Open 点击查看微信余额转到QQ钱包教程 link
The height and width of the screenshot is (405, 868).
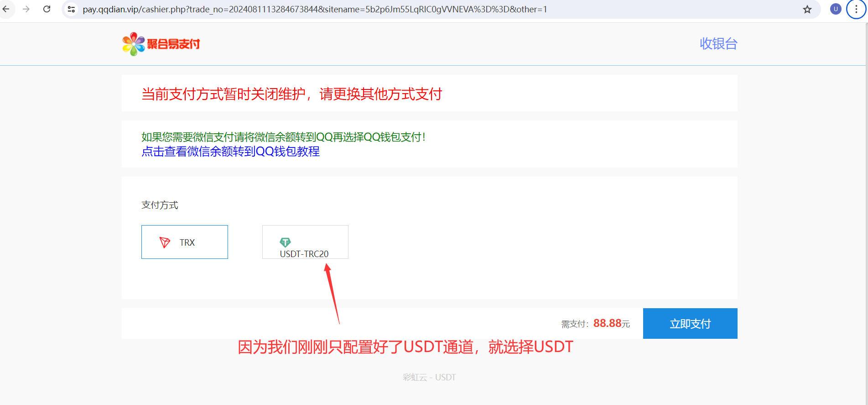230,152
